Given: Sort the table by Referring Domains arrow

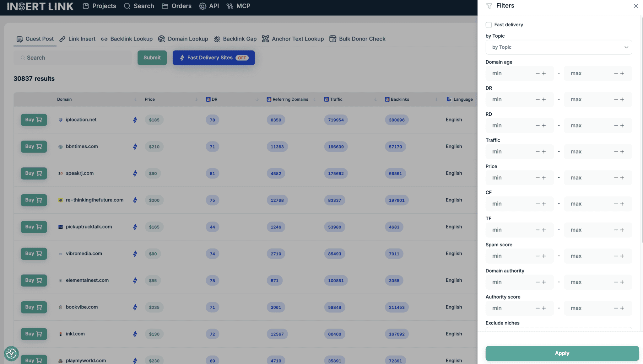Looking at the screenshot, I should click(315, 99).
